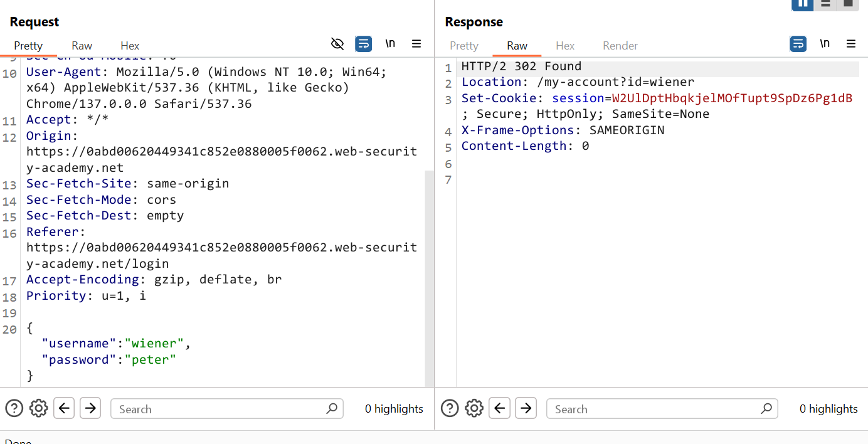Select the Response Pretty tab
The width and height of the screenshot is (868, 444).
click(464, 46)
